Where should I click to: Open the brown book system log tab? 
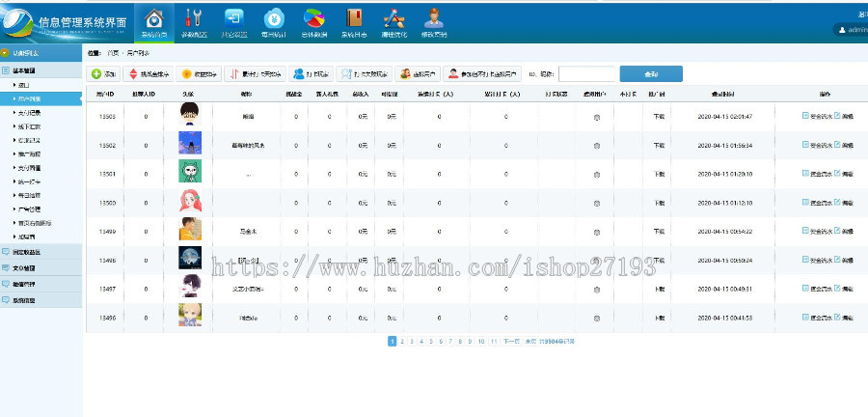tap(354, 23)
